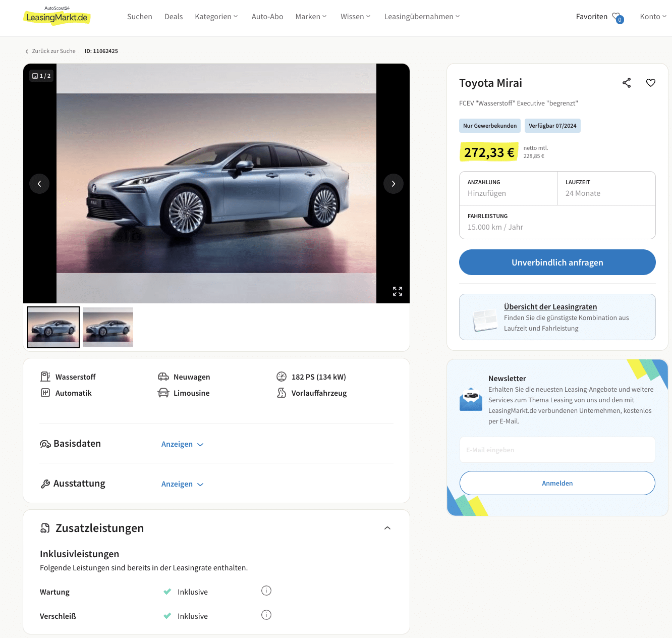Click the main Toyota Mirai photo
The width and height of the screenshot is (672, 638).
click(216, 183)
